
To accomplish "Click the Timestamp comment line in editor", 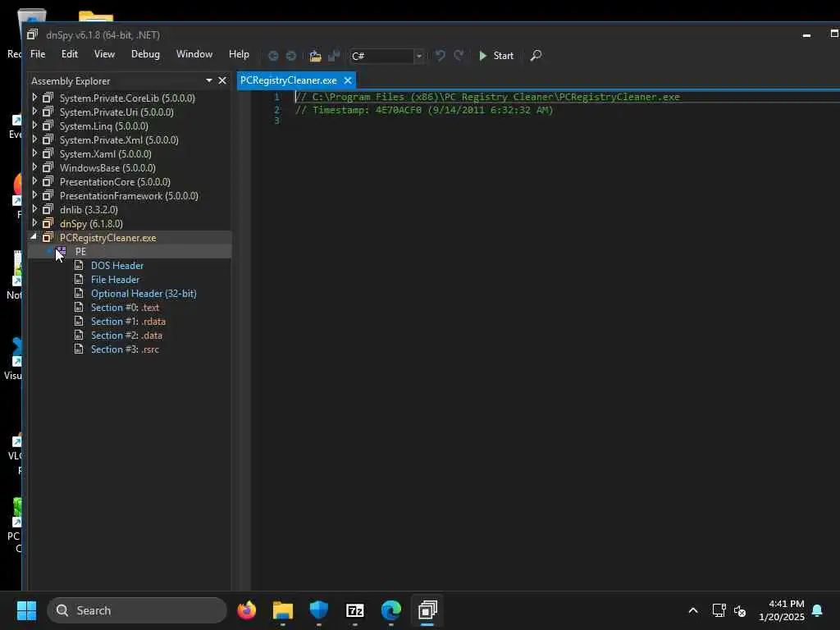I will tap(424, 110).
